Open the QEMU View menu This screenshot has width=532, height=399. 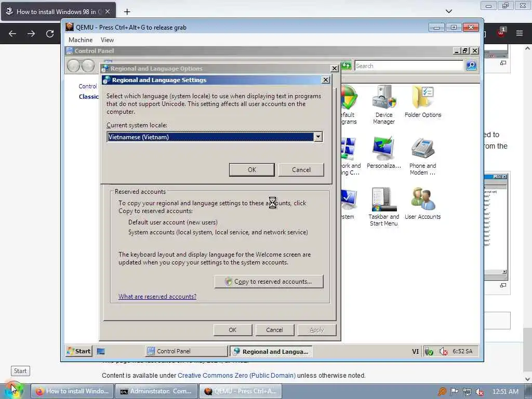(x=107, y=39)
